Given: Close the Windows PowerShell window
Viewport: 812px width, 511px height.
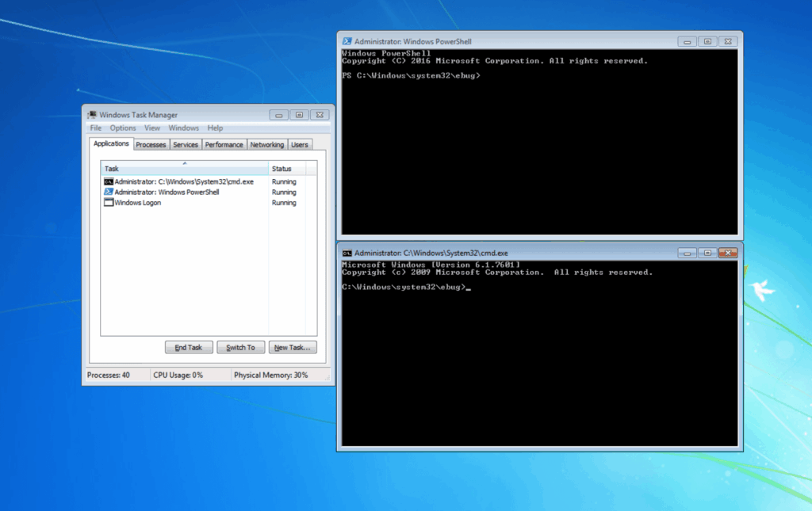Looking at the screenshot, I should [x=728, y=41].
